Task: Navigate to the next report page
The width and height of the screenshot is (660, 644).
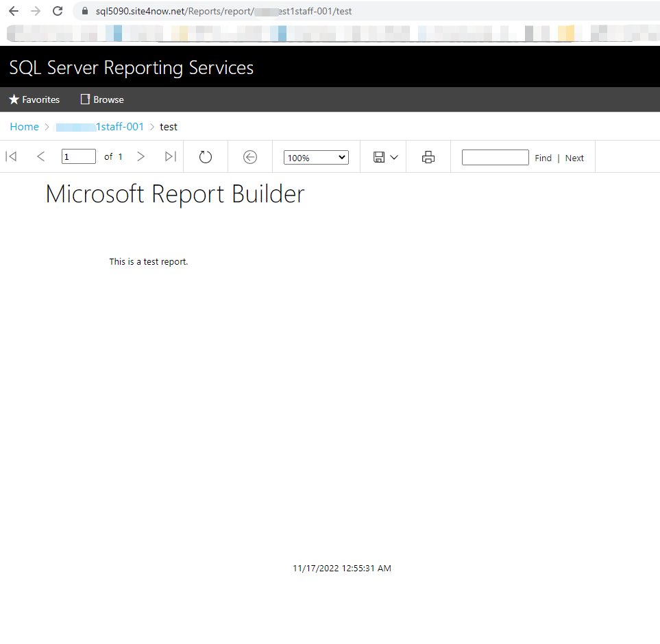Action: (x=140, y=156)
